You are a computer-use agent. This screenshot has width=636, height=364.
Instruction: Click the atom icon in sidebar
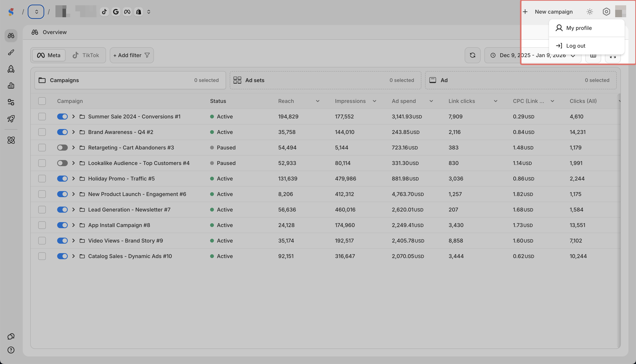(11, 140)
